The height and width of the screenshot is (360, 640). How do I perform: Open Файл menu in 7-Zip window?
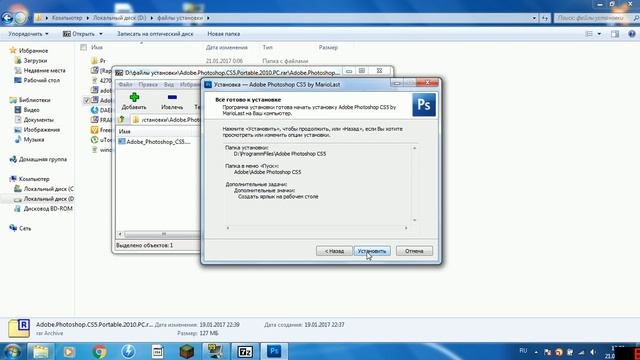(125, 84)
